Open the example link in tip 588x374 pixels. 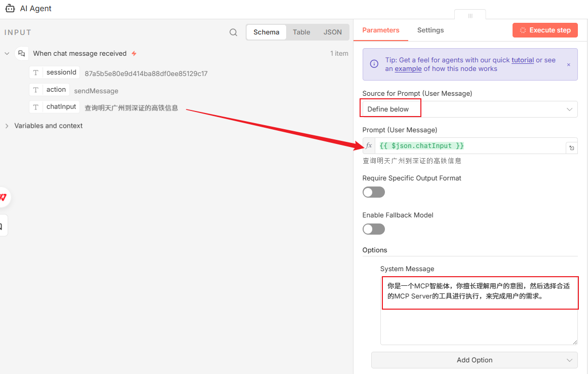point(408,68)
